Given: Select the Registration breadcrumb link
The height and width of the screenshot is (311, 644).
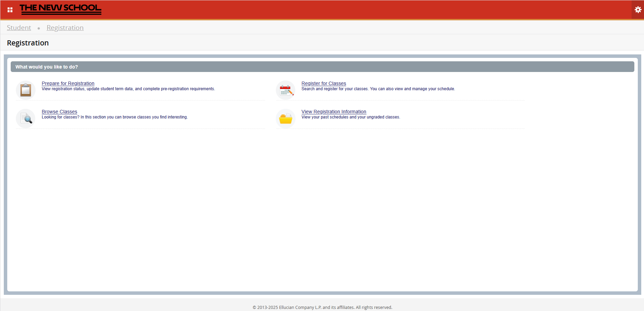Looking at the screenshot, I should tap(65, 28).
